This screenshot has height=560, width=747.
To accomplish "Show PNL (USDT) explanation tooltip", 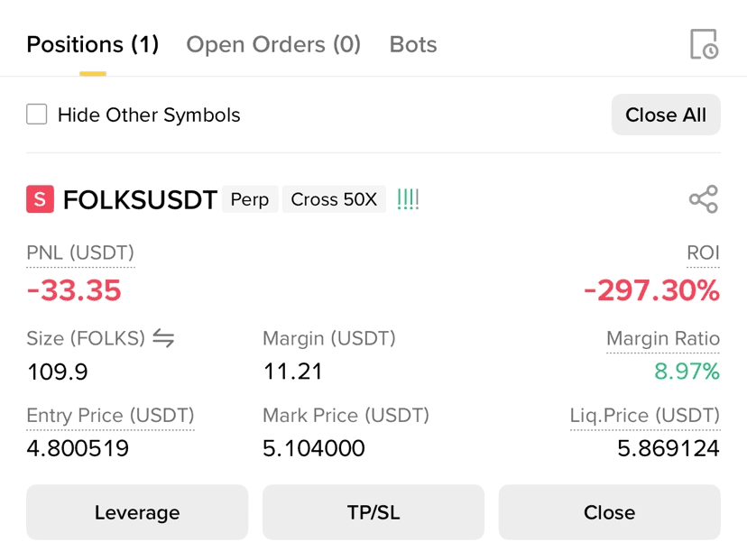I will pos(80,252).
